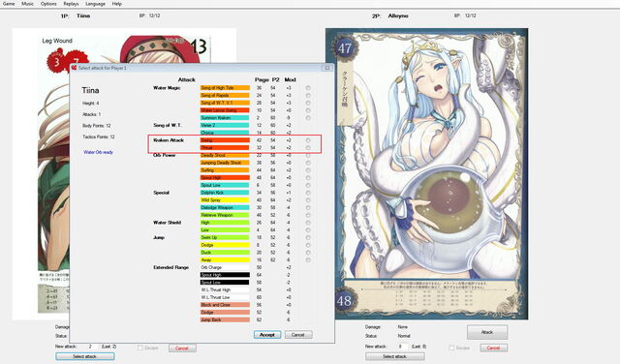Select the Surfing attack radio button
620x364 pixels.
[x=308, y=170]
